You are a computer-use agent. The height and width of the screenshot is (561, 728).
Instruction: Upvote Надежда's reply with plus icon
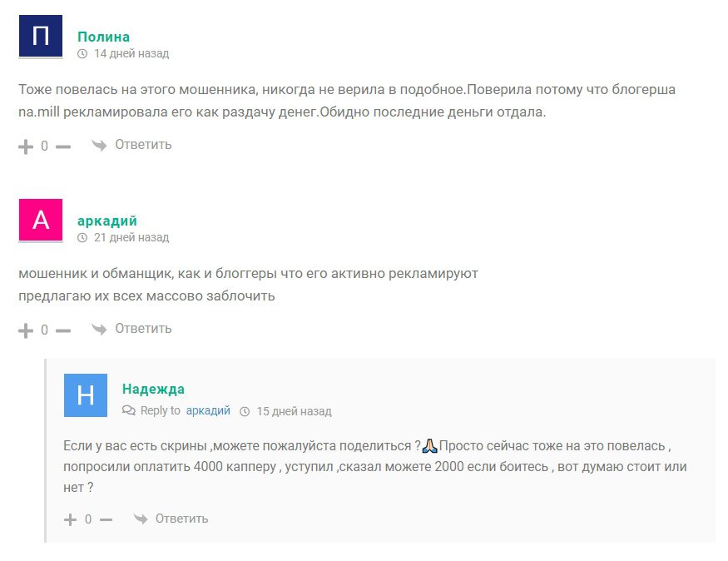[70, 519]
